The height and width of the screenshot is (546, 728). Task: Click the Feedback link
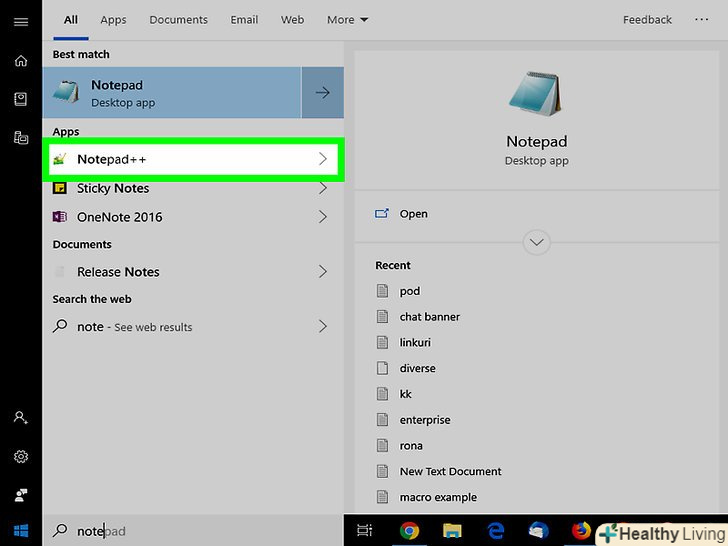[x=647, y=20]
